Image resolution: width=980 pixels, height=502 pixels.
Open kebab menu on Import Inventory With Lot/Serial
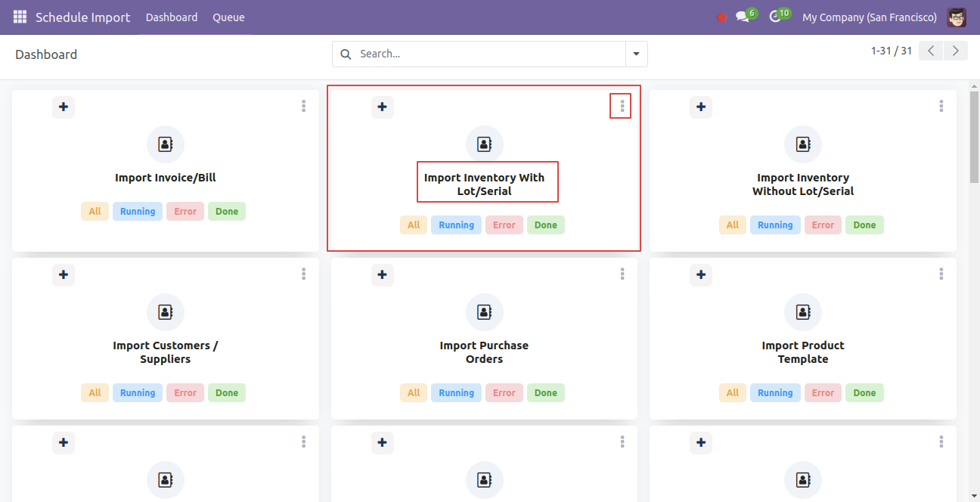[622, 107]
